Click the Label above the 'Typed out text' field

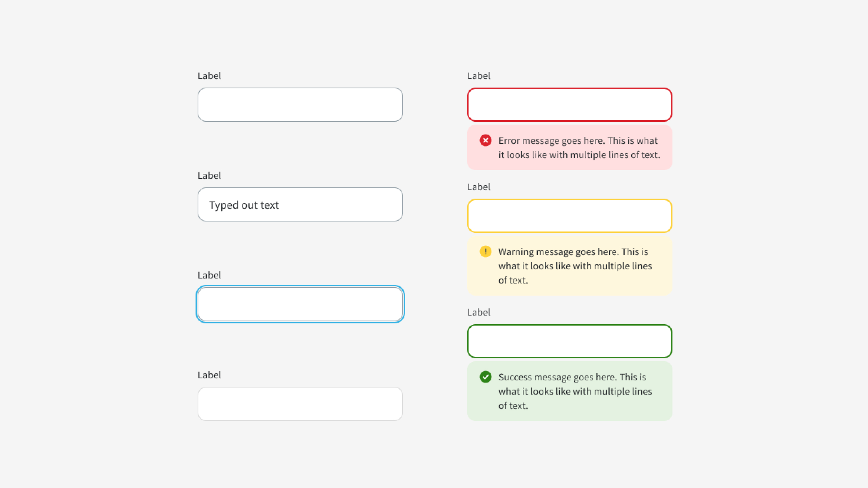[209, 175]
